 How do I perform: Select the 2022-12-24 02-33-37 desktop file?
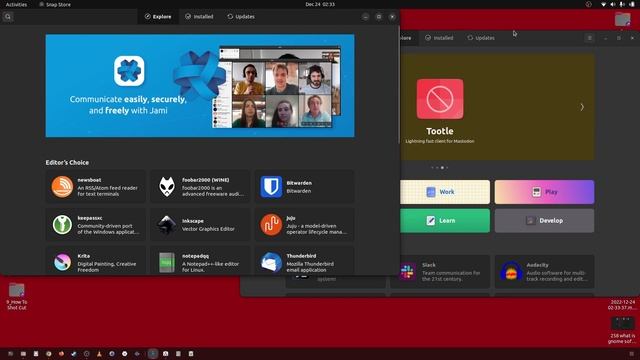623,305
